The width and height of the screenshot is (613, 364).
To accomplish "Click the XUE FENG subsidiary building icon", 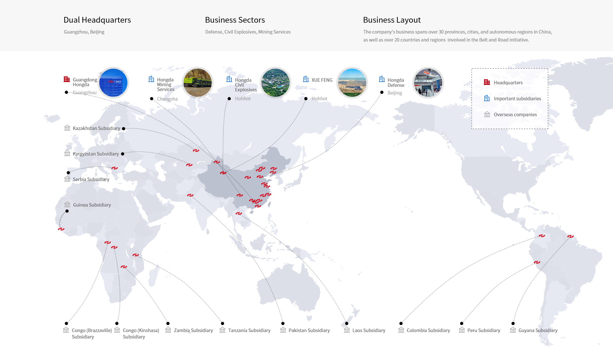I will [x=306, y=79].
